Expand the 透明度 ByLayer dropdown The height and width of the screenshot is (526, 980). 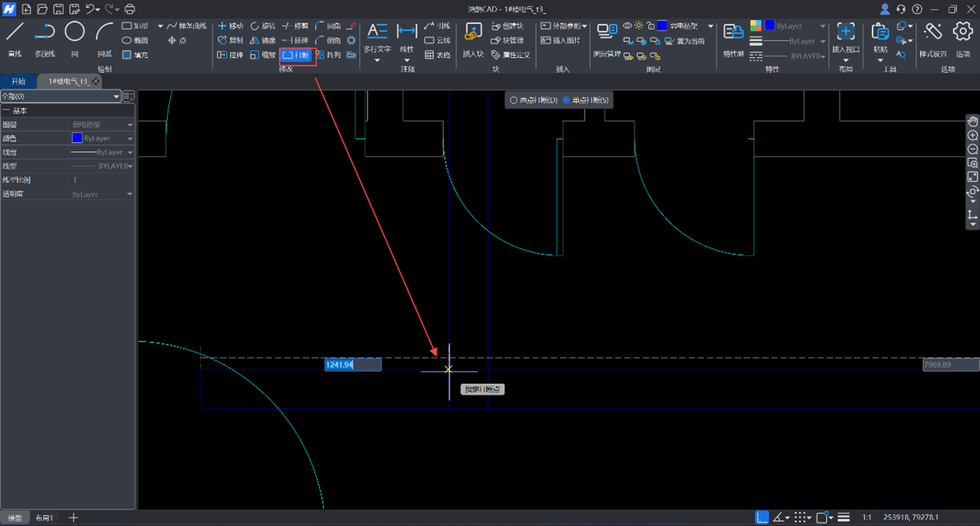coord(130,195)
